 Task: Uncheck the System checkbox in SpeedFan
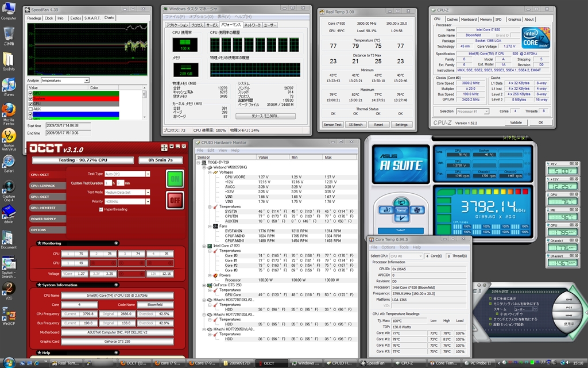point(31,98)
